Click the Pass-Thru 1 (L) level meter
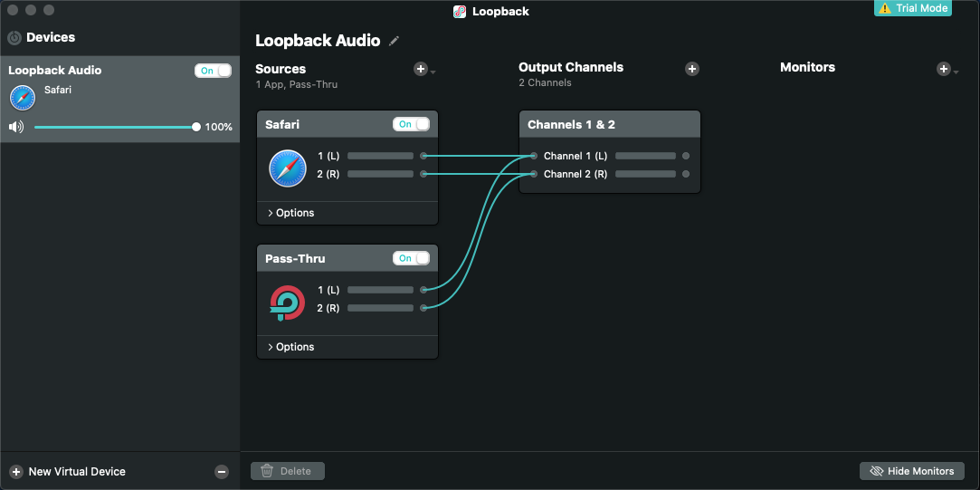This screenshot has width=980, height=490. tap(380, 290)
